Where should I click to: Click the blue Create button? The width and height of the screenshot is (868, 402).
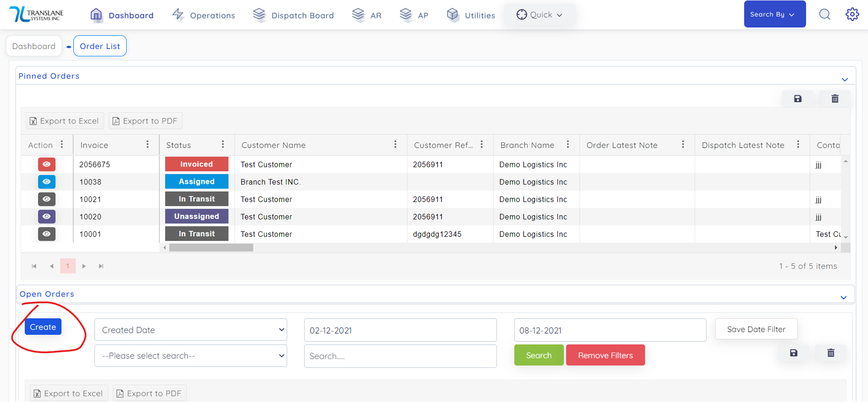43,327
